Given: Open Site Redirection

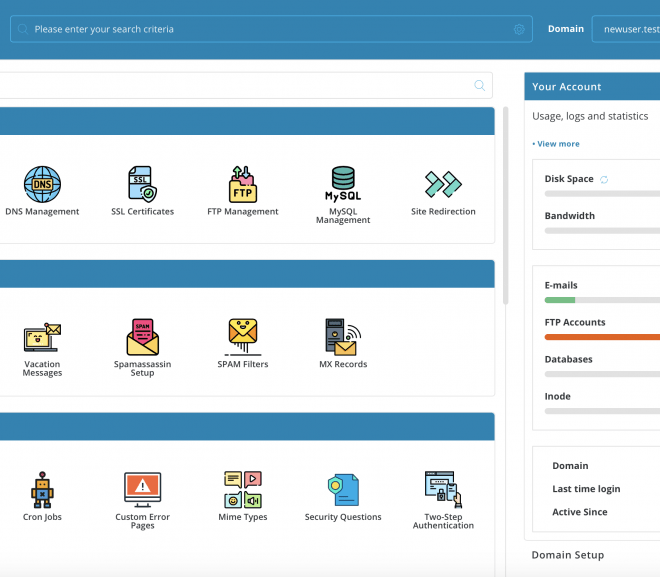Looking at the screenshot, I should (443, 191).
